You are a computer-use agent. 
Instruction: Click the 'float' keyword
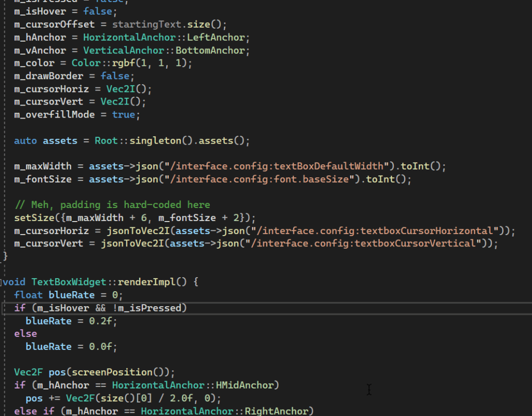29,295
